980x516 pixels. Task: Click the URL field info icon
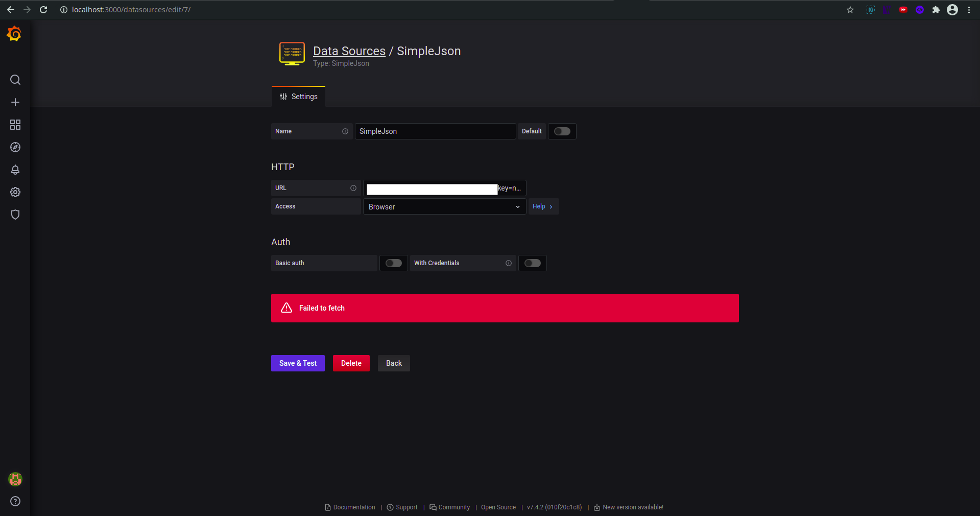pyautogui.click(x=353, y=188)
